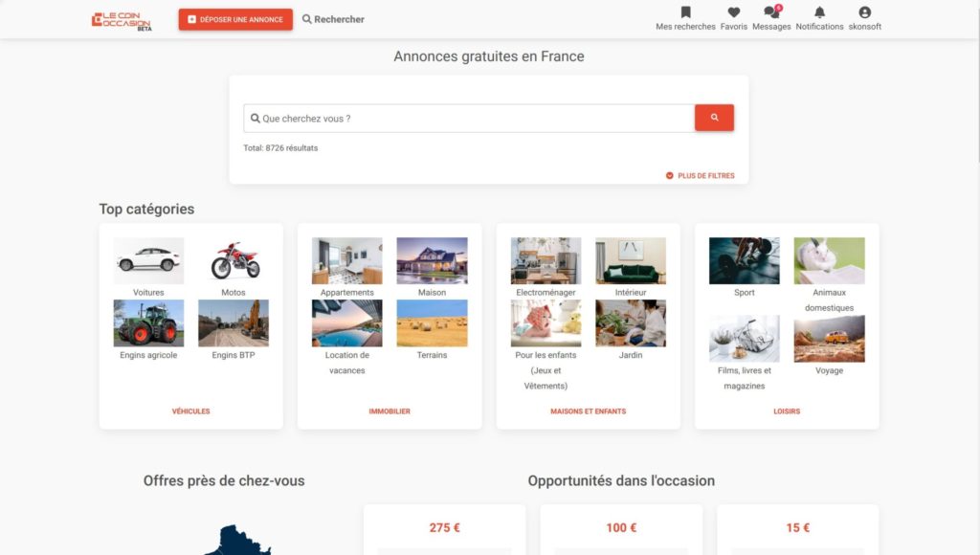
Task: Open Favoris heart icon
Action: click(x=734, y=12)
